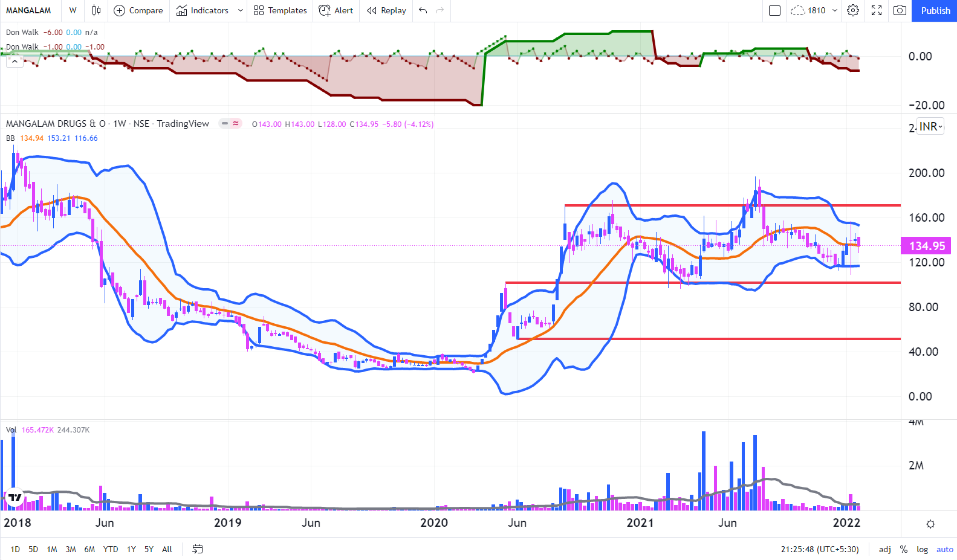Image resolution: width=957 pixels, height=560 pixels.
Task: Create an Alert on this chart
Action: [x=336, y=10]
